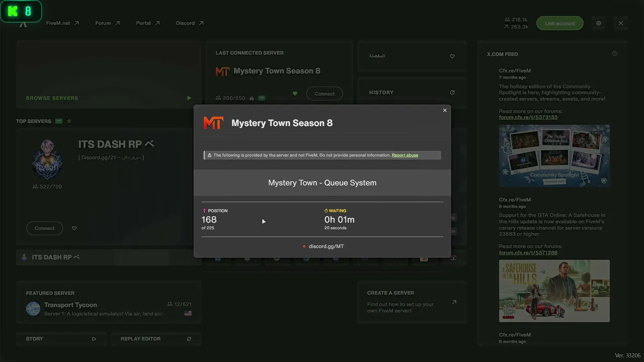Viewport: 644px width, 362px height.
Task: Open forum.cfx.re/t/5371288 link
Action: (528, 252)
